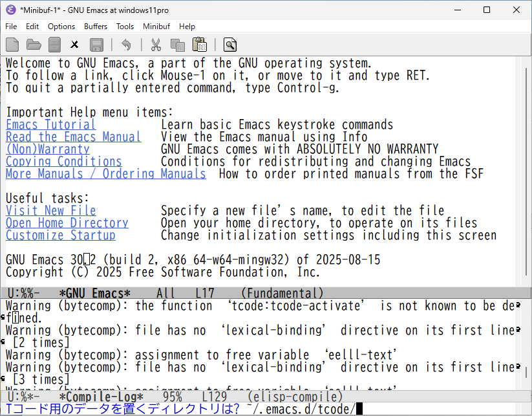Follow the Emacs Tutorial link

tap(51, 125)
